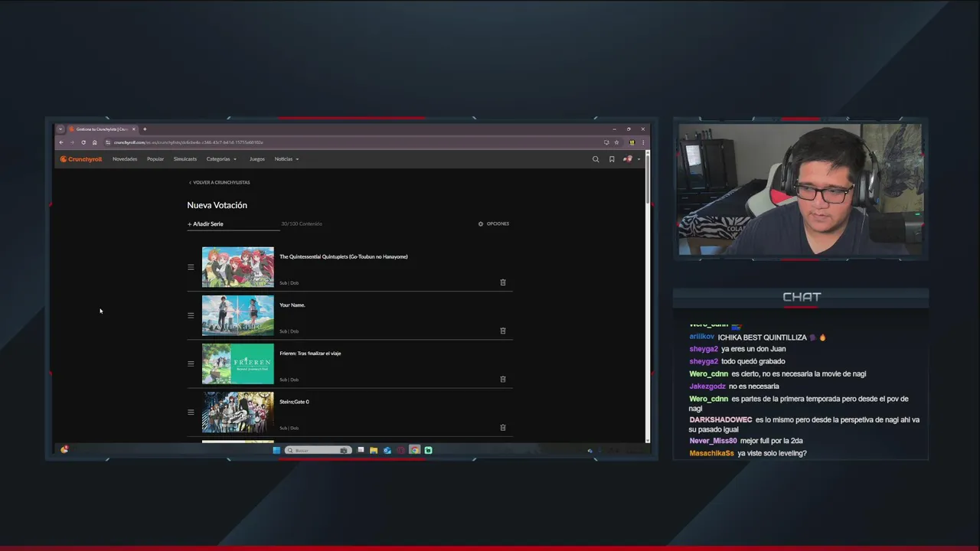Screen dimensions: 980x551
Task: Click the taskbar Buscar search box
Action: click(318, 450)
